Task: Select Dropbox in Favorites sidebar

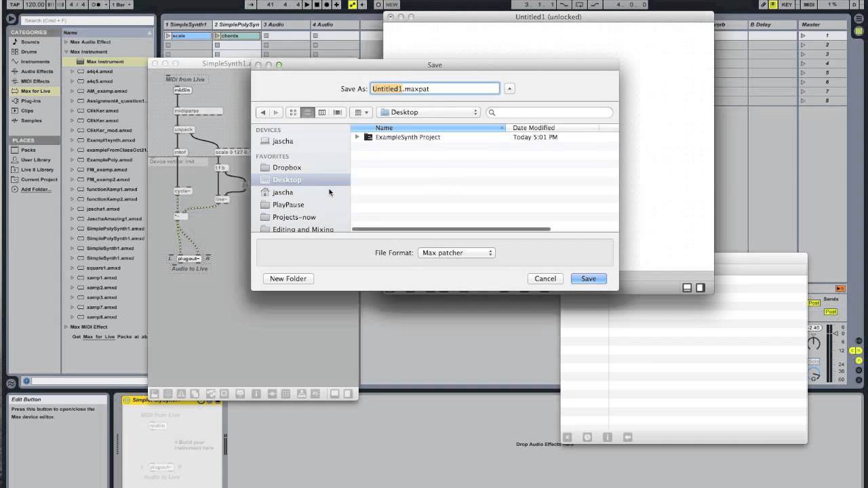Action: tap(287, 167)
